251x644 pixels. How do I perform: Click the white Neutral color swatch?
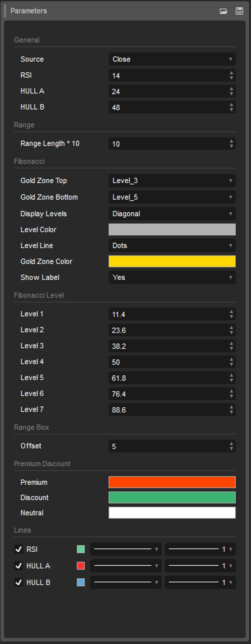(x=172, y=513)
